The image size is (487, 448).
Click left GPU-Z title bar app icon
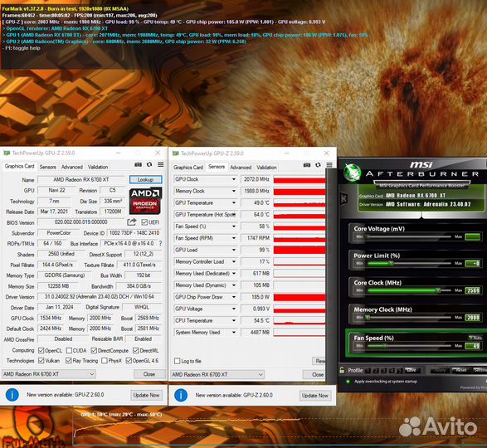pos(7,153)
